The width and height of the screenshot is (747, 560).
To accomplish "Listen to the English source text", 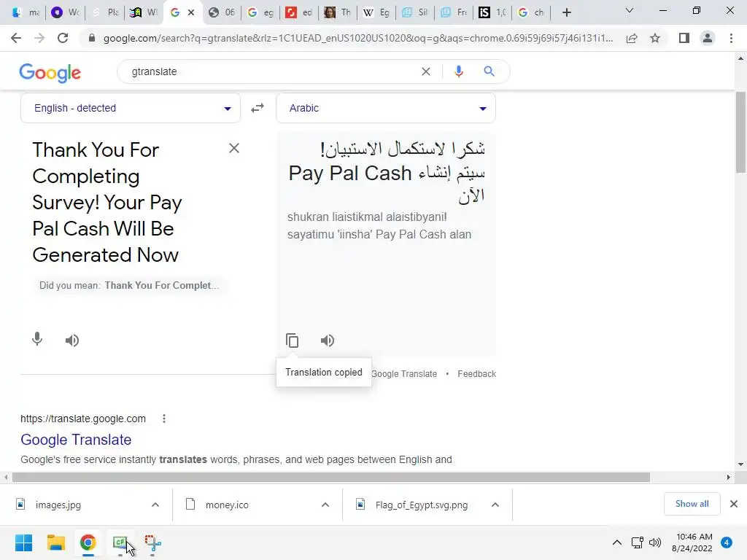I will [72, 341].
